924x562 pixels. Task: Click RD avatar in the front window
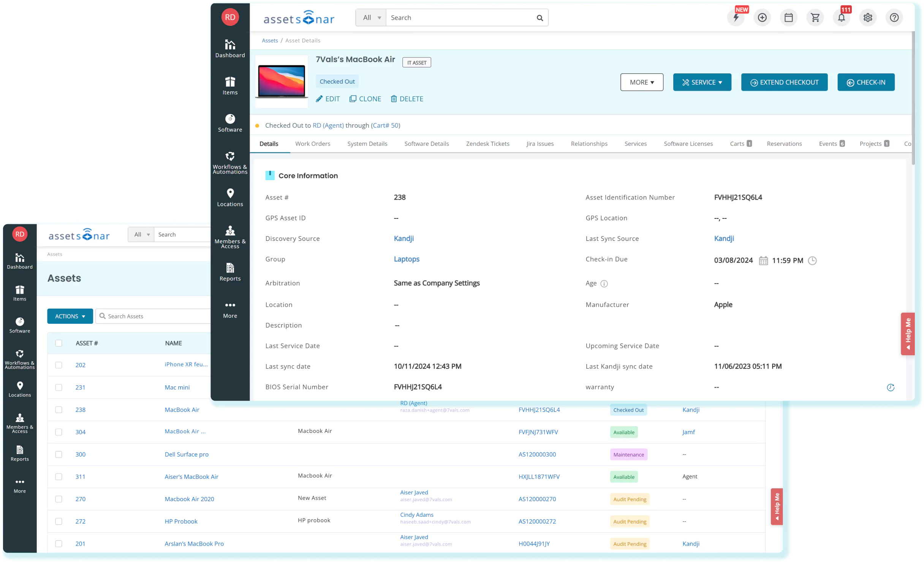[230, 17]
